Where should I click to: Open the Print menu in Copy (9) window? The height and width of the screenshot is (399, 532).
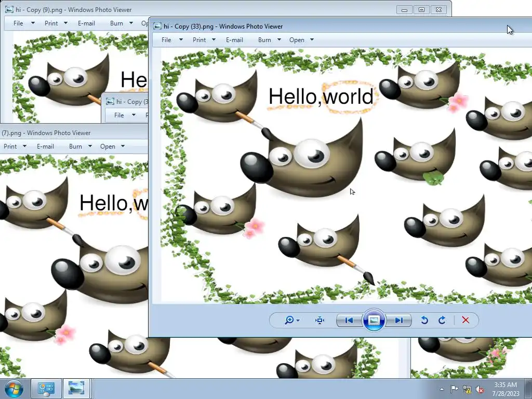click(x=51, y=23)
